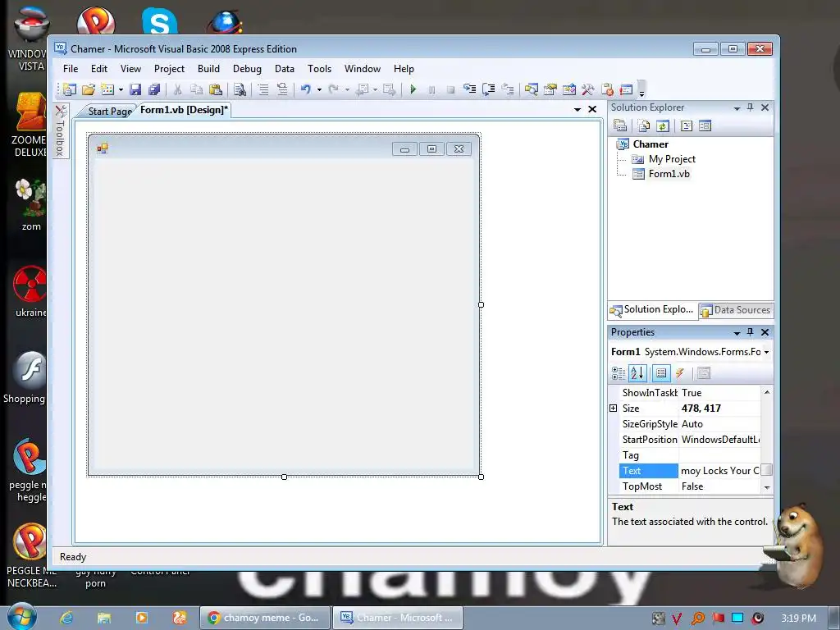The image size is (840, 630).
Task: Click the Text property value field
Action: click(719, 471)
